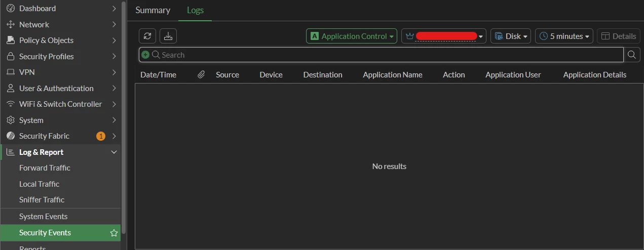
Task: Expand the System menu chevron
Action: [x=114, y=120]
